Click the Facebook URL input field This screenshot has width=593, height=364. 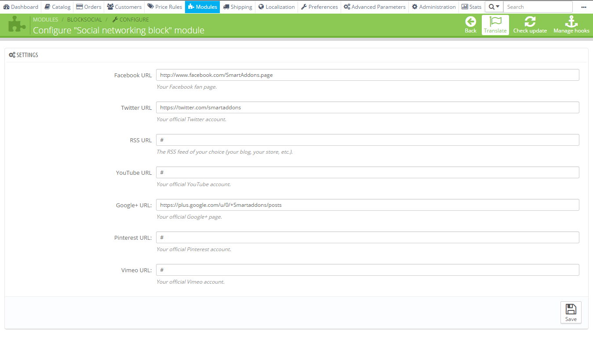(367, 75)
